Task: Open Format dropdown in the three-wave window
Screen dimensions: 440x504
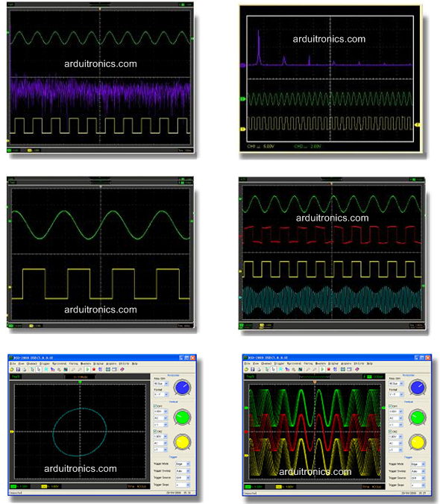Action: pyautogui.click(x=396, y=394)
